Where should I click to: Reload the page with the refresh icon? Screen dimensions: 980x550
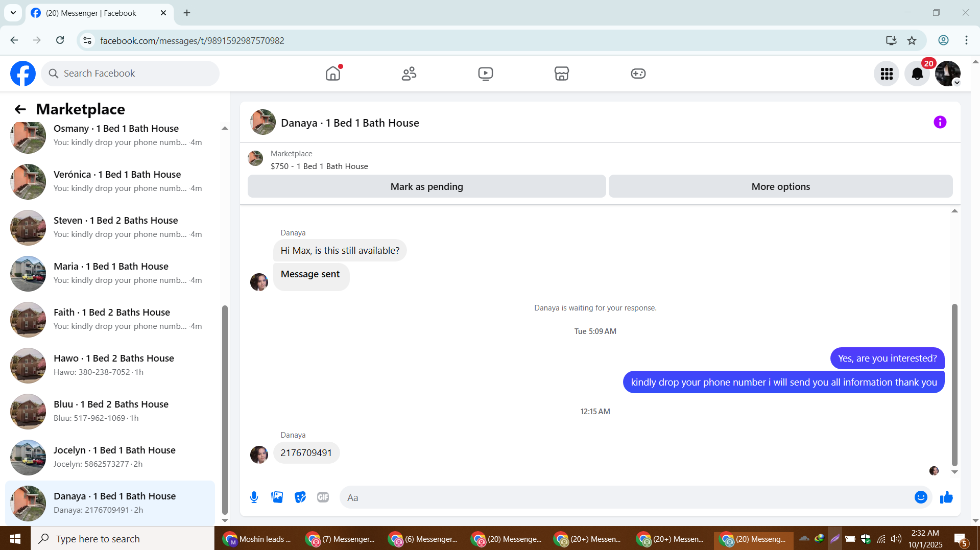(60, 40)
